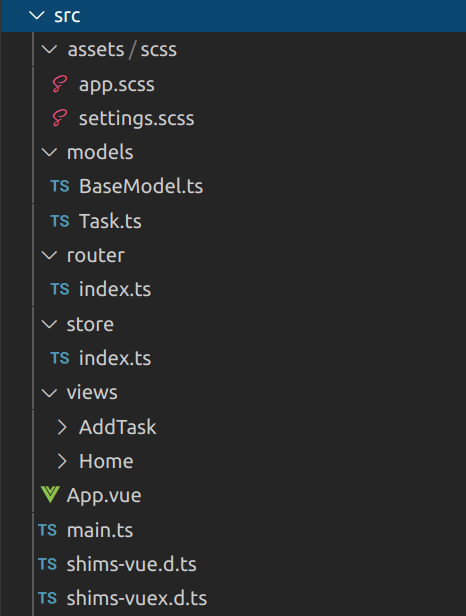Click the Sass icon beside app.scss
This screenshot has width=466, height=616.
pos(60,84)
